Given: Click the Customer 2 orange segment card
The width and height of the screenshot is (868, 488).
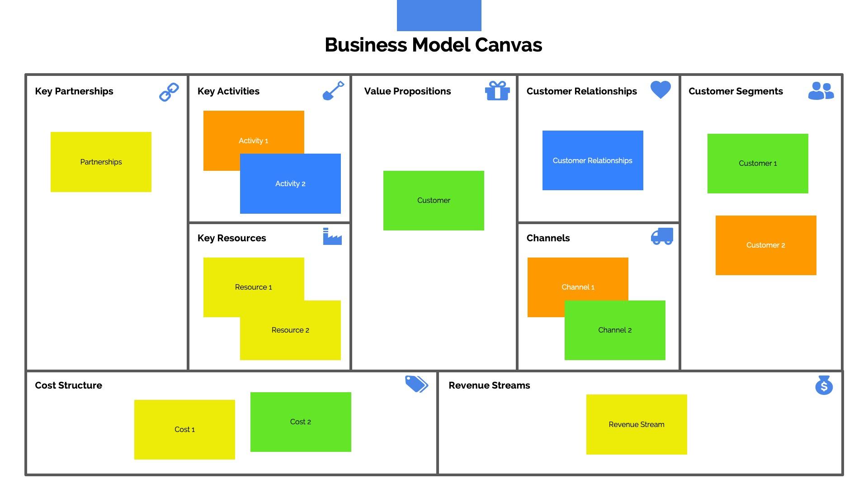Looking at the screenshot, I should pyautogui.click(x=765, y=245).
